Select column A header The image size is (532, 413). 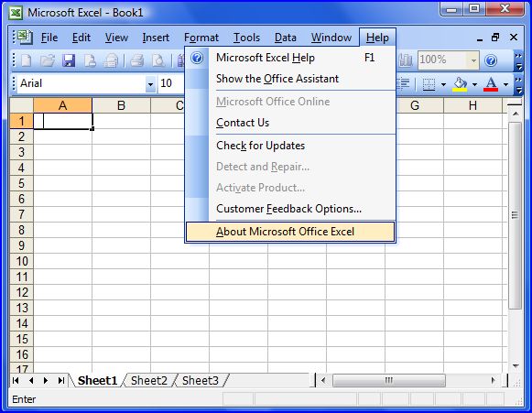(63, 105)
